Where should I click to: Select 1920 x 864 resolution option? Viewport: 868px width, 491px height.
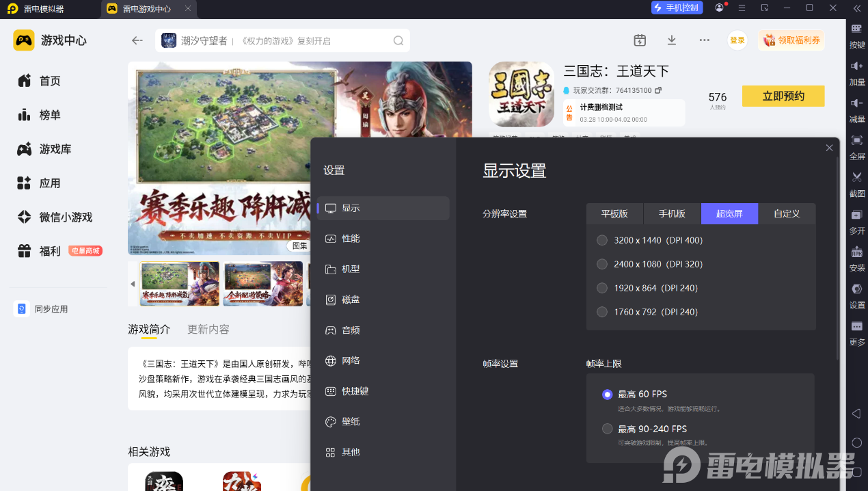(602, 288)
